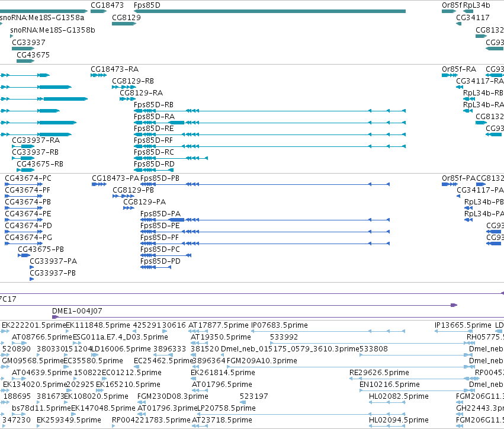Select the CG8129 gene label

[x=126, y=18]
